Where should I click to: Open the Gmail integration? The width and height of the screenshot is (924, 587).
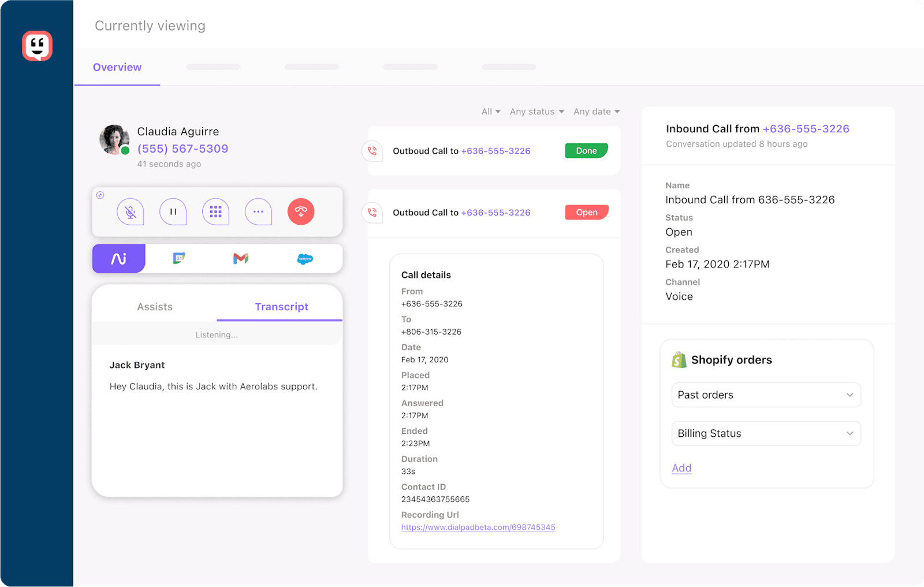[x=241, y=259]
